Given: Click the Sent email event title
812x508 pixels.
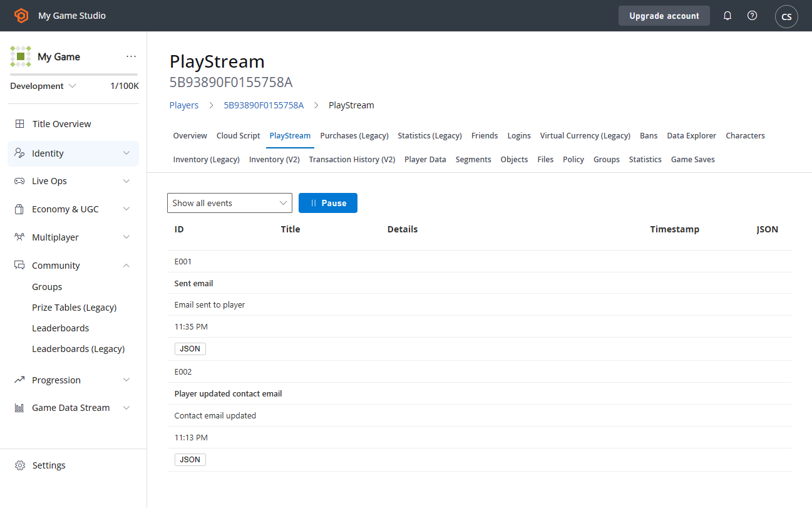Looking at the screenshot, I should [194, 283].
